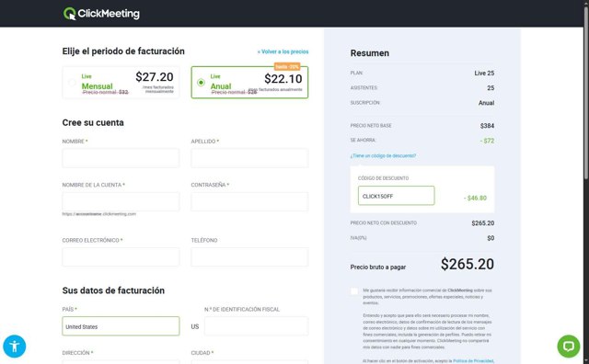Click the $384 base net price
Viewport: 589px width, 364px height.
[487, 126]
